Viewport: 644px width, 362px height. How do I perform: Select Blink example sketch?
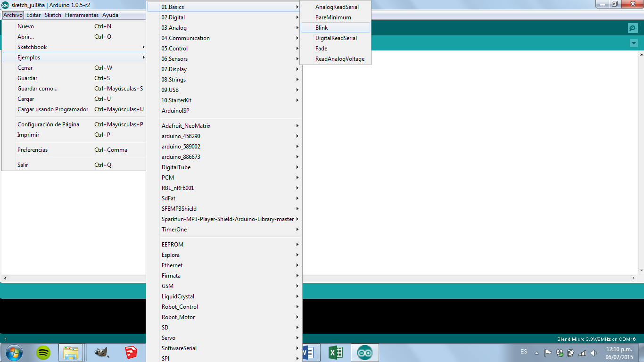(x=335, y=28)
